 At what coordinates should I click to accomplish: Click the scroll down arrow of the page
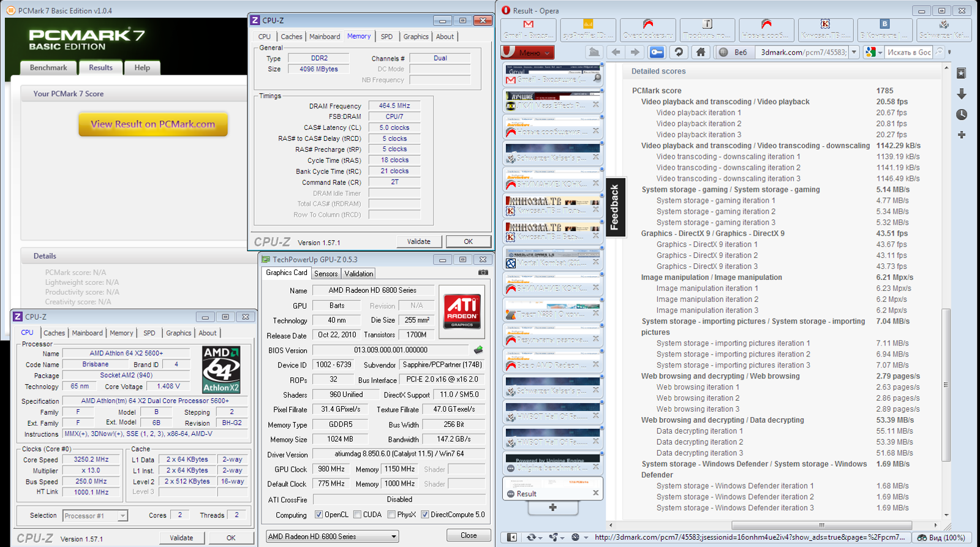[946, 515]
